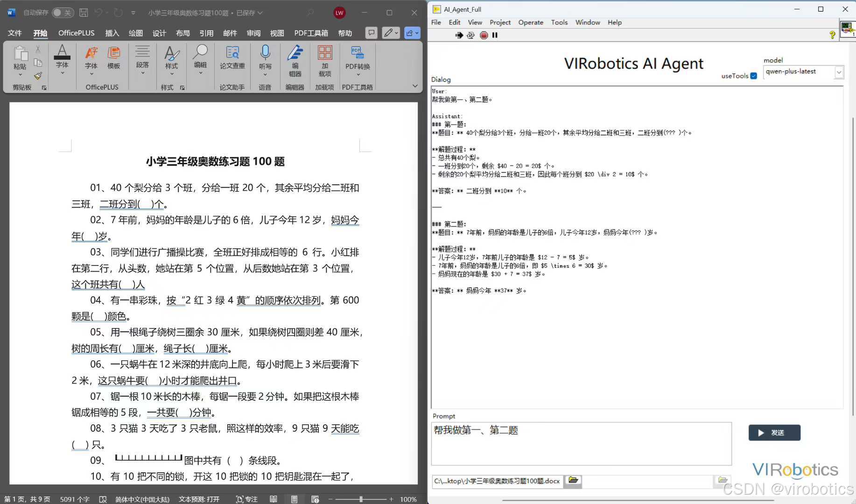The image size is (856, 504).
Task: Click the LabVIEW Run arrow button
Action: [x=459, y=35]
